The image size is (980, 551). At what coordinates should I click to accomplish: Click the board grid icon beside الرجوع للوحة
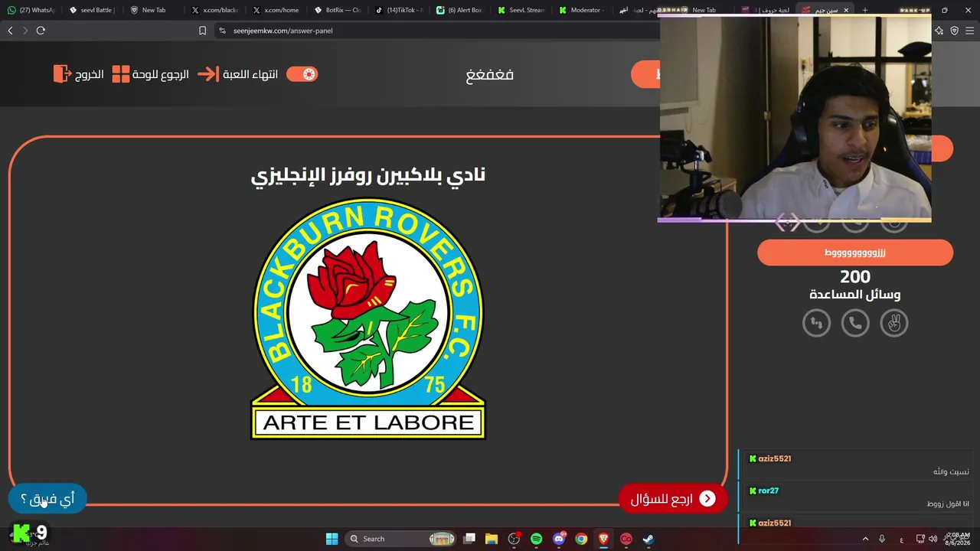[121, 74]
